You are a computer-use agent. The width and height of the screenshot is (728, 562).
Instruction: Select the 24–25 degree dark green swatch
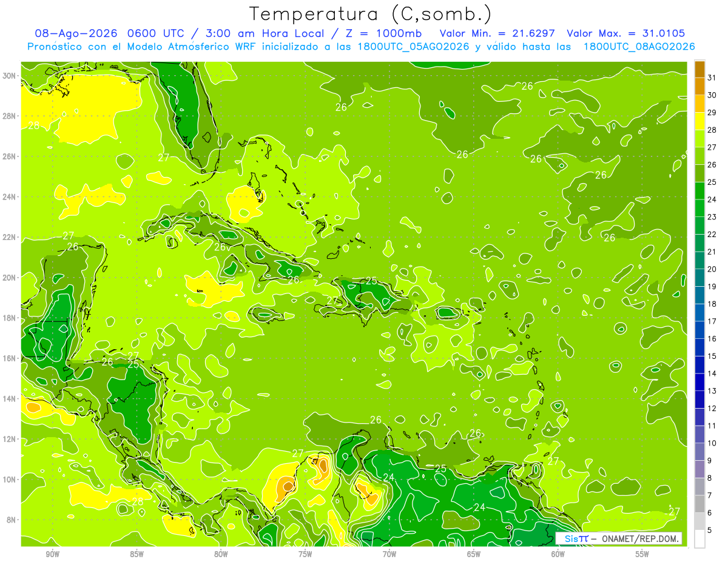[699, 191]
